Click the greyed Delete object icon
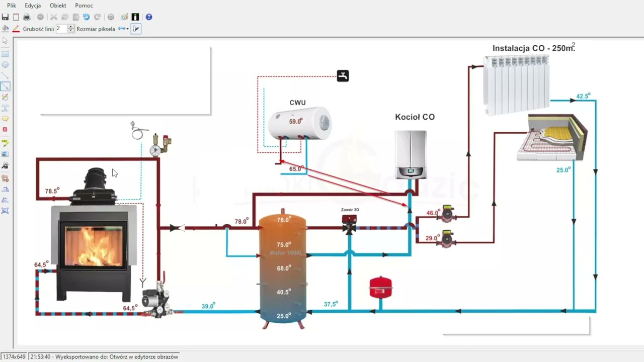This screenshot has height=362, width=644. pyautogui.click(x=40, y=17)
